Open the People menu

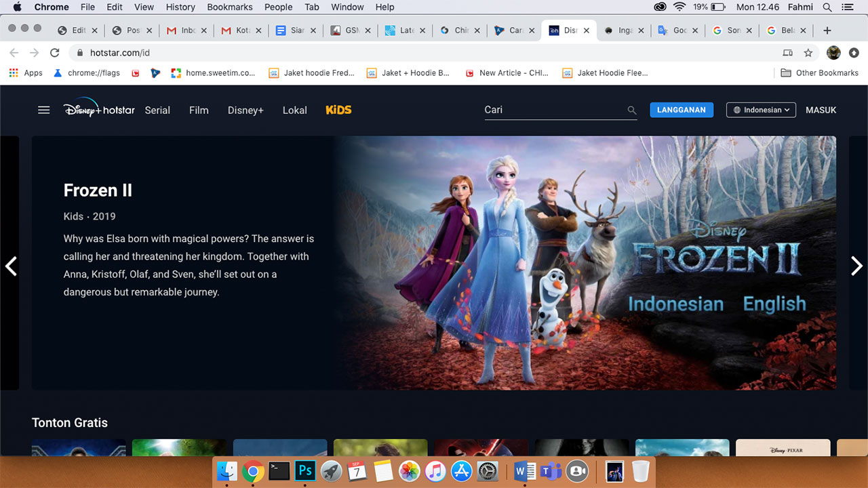click(279, 7)
